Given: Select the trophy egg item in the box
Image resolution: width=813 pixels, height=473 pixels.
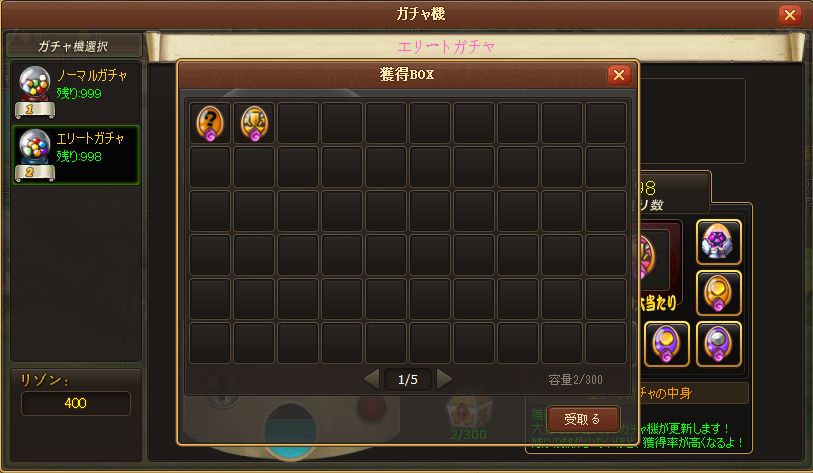Looking at the screenshot, I should click(254, 123).
